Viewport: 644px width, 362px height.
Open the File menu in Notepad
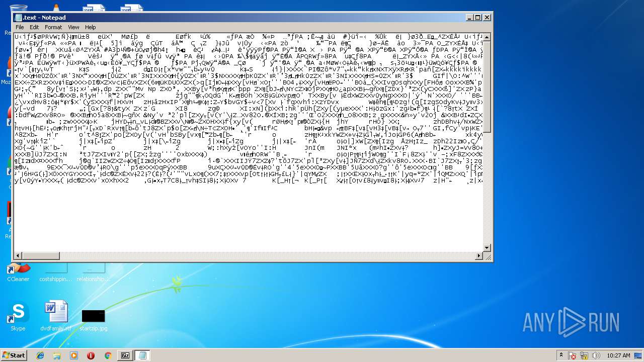(20, 27)
